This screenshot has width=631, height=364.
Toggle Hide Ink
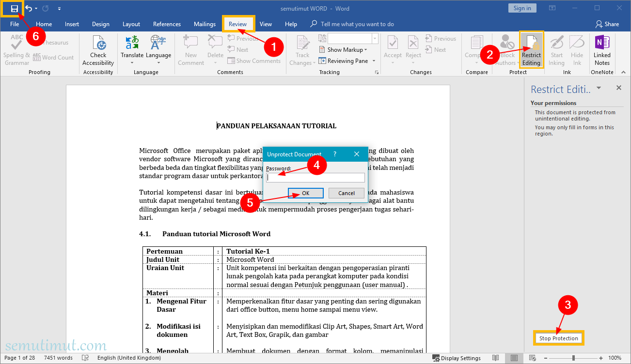577,50
